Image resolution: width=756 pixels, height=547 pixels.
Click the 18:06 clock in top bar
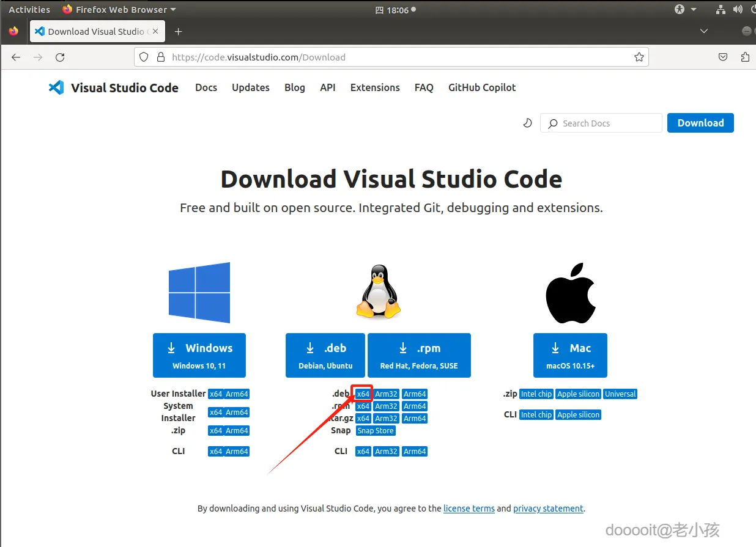tap(395, 10)
